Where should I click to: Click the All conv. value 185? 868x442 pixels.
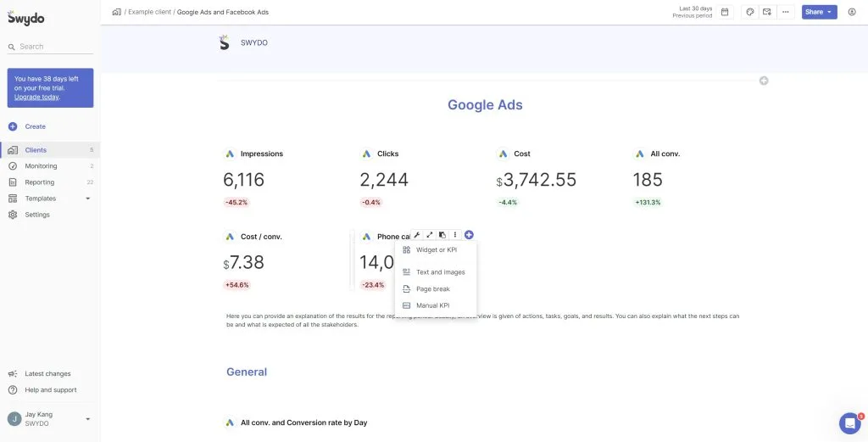pyautogui.click(x=648, y=180)
